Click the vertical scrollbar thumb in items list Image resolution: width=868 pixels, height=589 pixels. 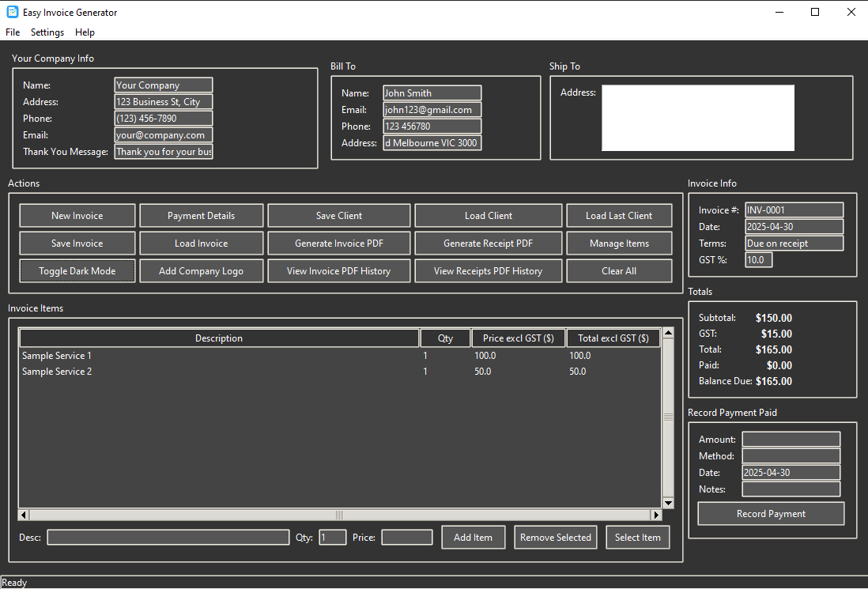pos(668,418)
